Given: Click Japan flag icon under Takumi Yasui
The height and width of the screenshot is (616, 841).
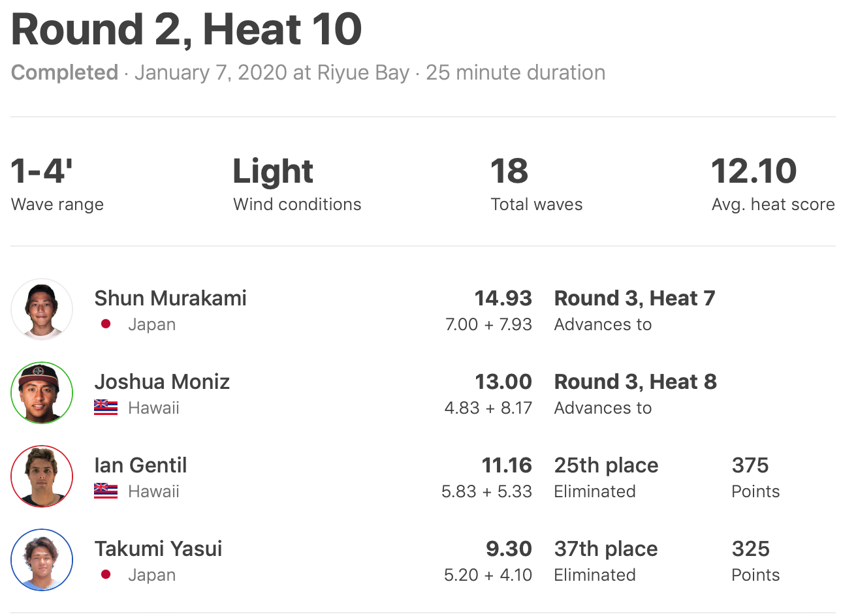Looking at the screenshot, I should [106, 575].
